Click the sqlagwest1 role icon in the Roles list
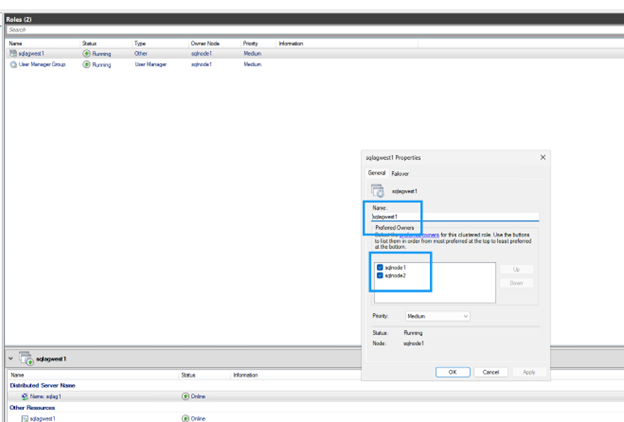 tap(13, 53)
